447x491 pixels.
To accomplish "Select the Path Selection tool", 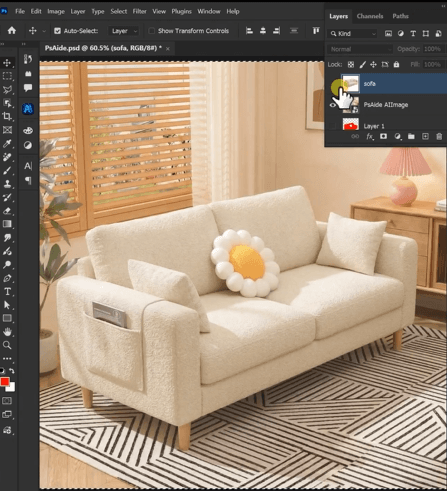I will point(7,305).
